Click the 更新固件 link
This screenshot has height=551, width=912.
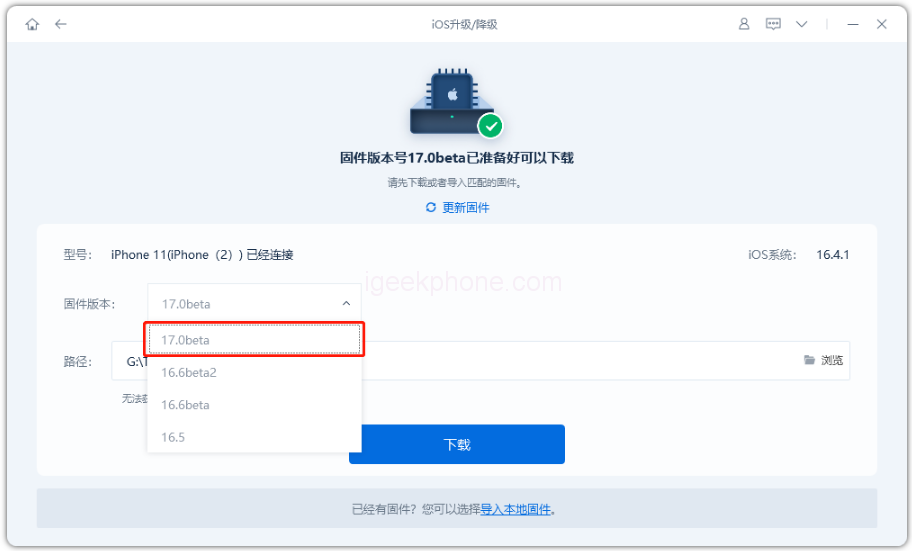pos(466,208)
